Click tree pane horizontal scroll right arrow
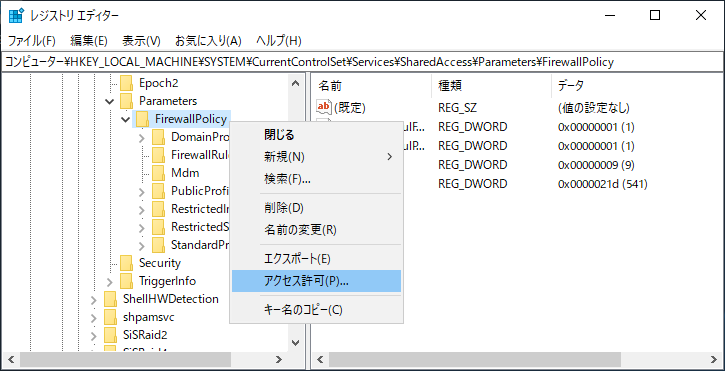Image resolution: width=725 pixels, height=371 pixels. (x=279, y=359)
